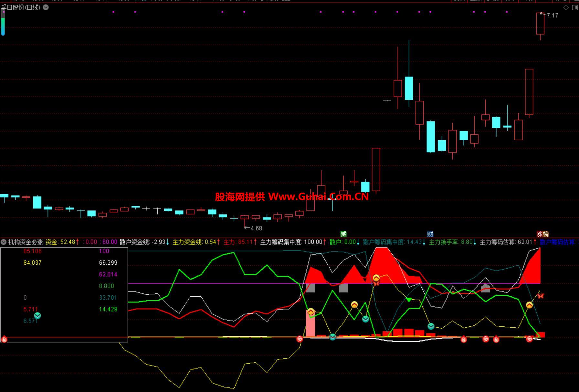Click the 7.17 high price label
The width and height of the screenshot is (579, 392).
click(552, 16)
